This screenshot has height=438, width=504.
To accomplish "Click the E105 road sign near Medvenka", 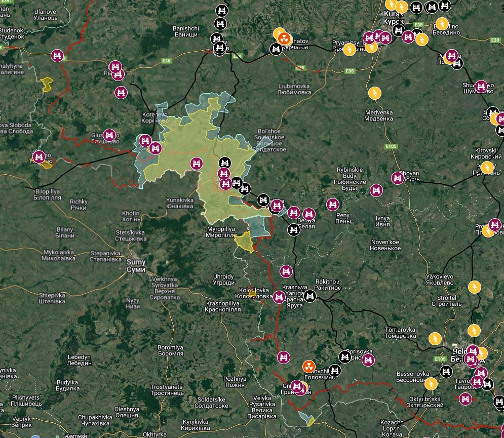I will pos(391,146).
